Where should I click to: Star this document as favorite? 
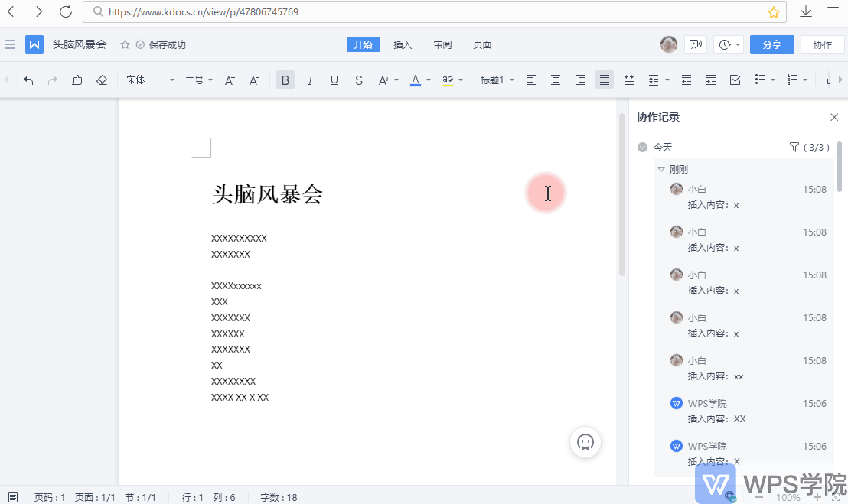point(125,45)
